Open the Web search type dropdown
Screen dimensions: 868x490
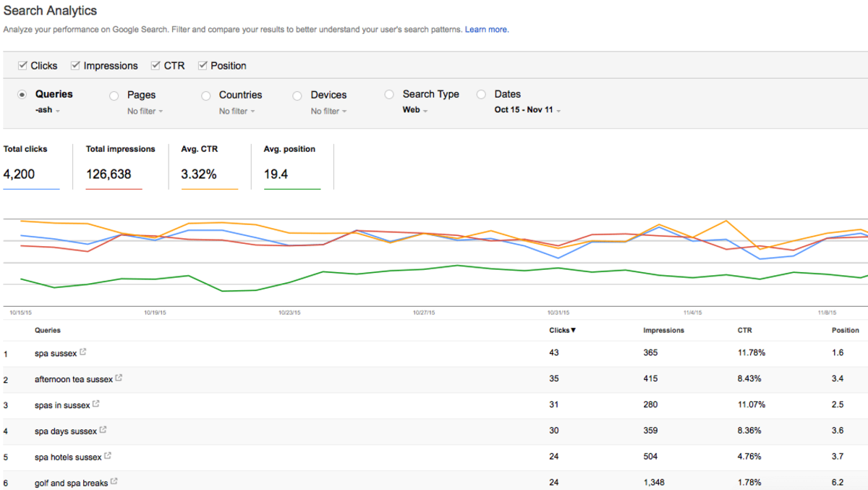[415, 111]
